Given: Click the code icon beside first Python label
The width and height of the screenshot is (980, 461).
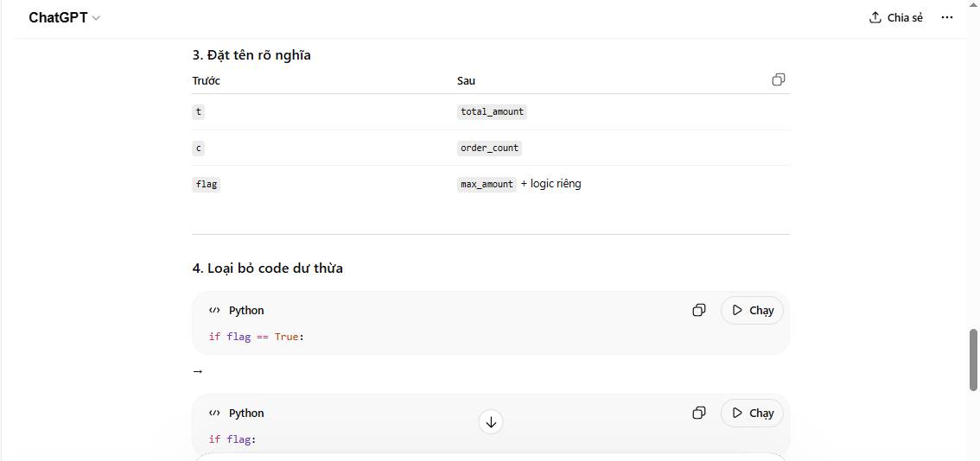Looking at the screenshot, I should click(x=214, y=310).
